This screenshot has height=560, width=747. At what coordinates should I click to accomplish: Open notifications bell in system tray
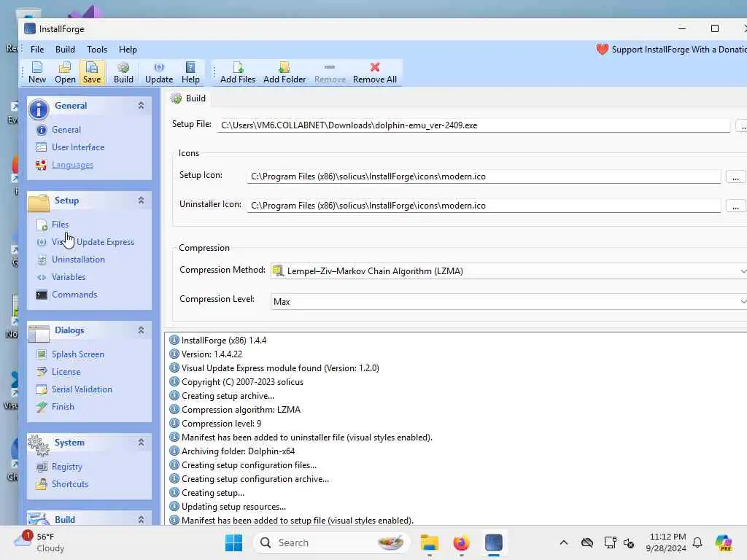(x=697, y=542)
